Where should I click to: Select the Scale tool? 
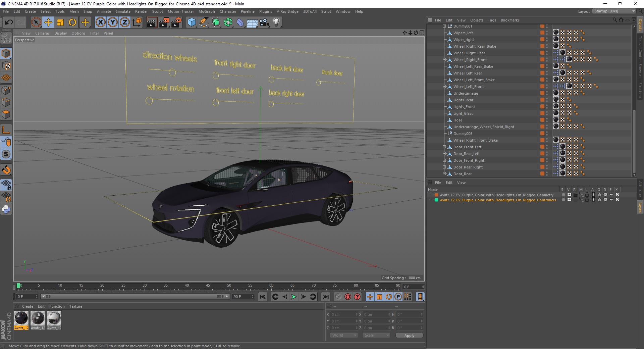point(60,22)
